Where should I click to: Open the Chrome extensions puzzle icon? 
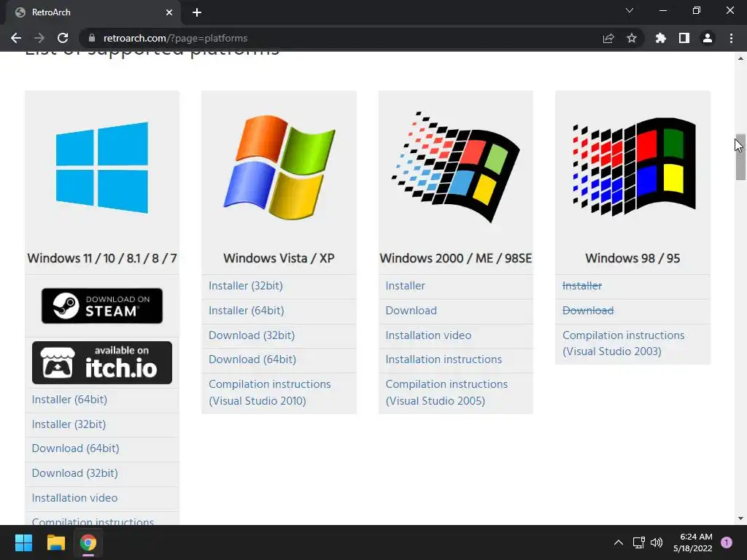pyautogui.click(x=660, y=38)
